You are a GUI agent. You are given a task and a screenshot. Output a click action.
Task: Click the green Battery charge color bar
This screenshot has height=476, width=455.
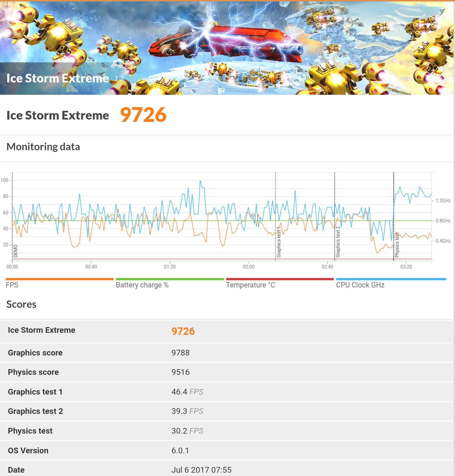pos(170,279)
